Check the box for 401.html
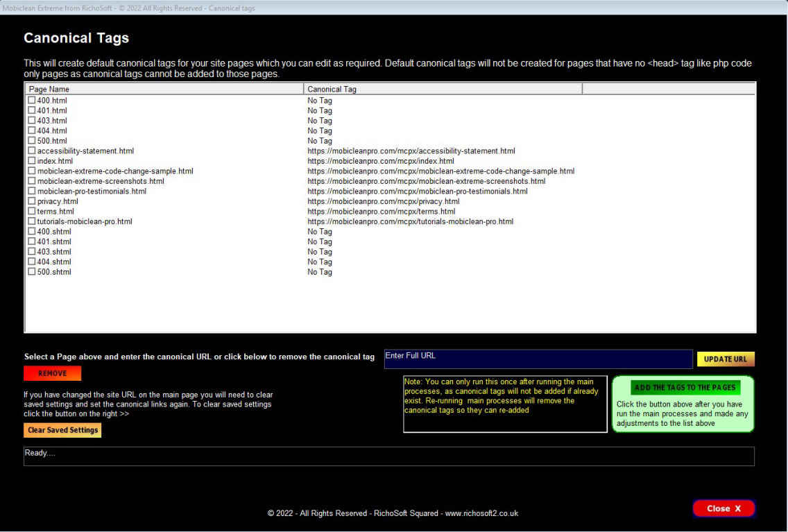Viewport: 788px width, 532px height. pos(32,110)
